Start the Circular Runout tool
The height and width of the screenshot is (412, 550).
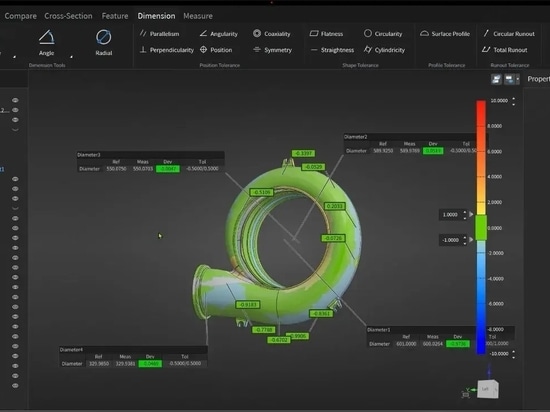509,34
